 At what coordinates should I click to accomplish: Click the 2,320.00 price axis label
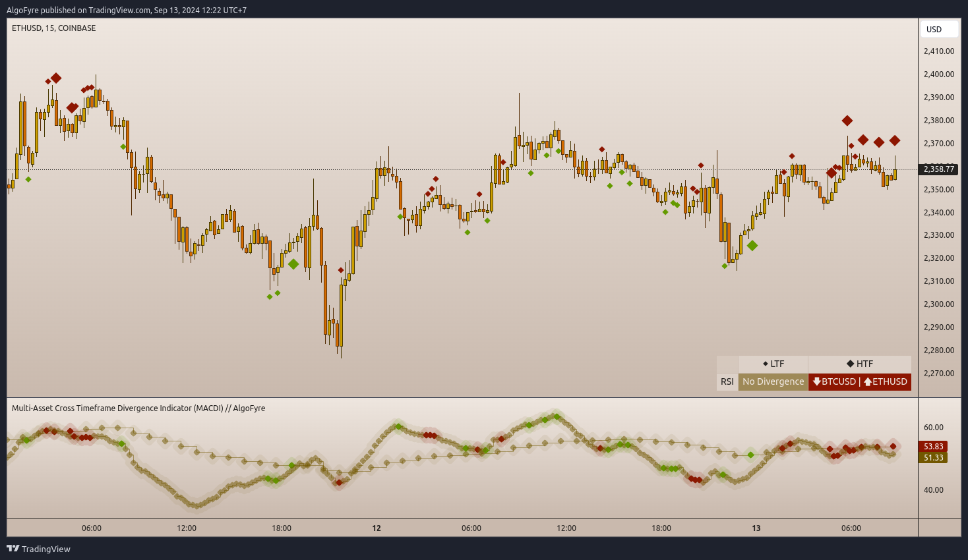(939, 258)
